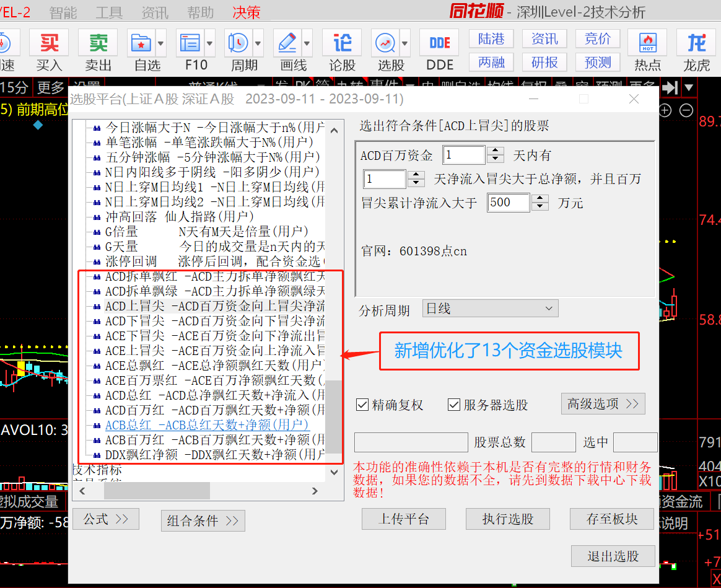The height and width of the screenshot is (588, 721).
Task: Expand the F10 dropdown arrow
Action: coord(210,43)
